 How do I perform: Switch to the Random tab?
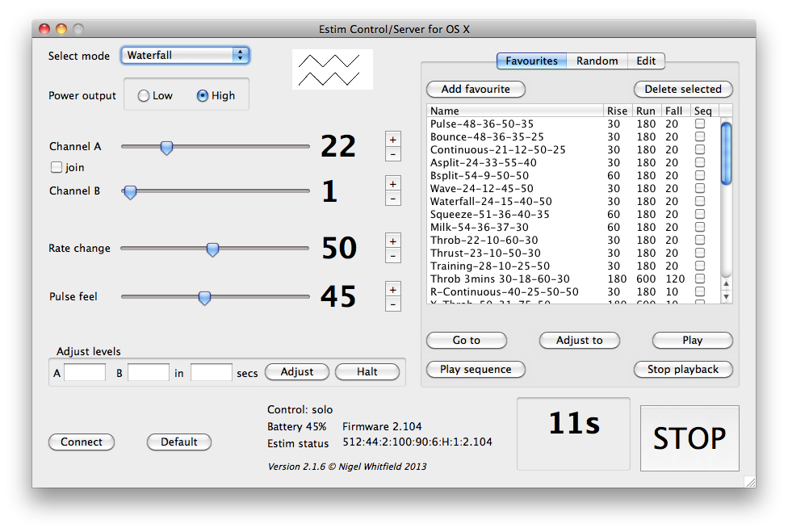click(597, 61)
